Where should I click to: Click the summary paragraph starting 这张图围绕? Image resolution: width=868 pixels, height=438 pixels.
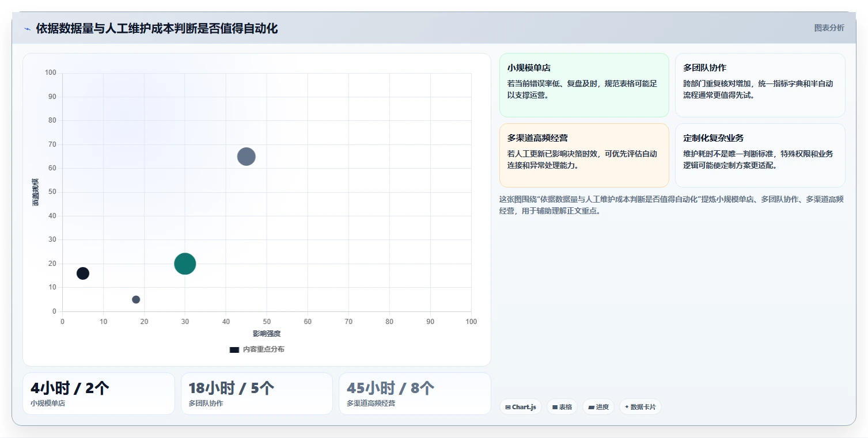click(672, 205)
